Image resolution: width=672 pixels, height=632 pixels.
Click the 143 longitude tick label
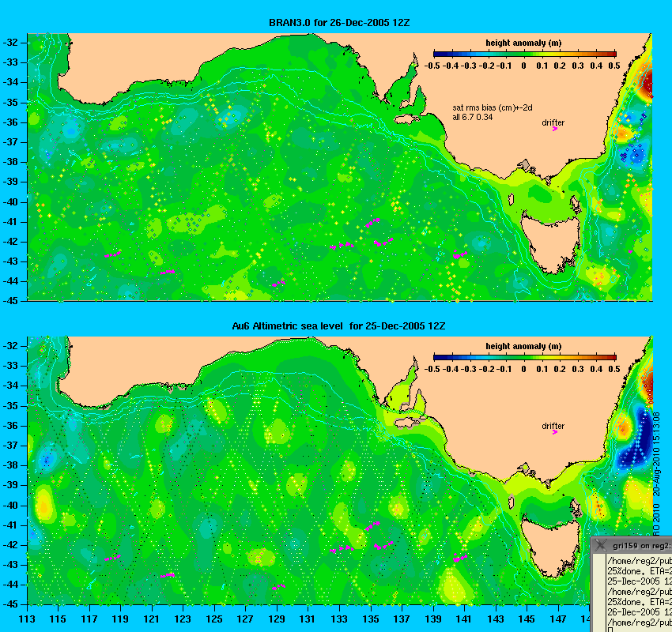[x=496, y=619]
